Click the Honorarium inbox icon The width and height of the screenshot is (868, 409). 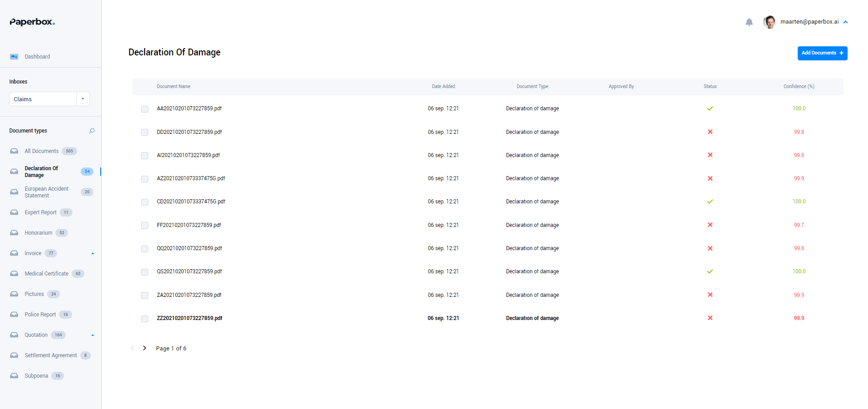pyautogui.click(x=14, y=233)
